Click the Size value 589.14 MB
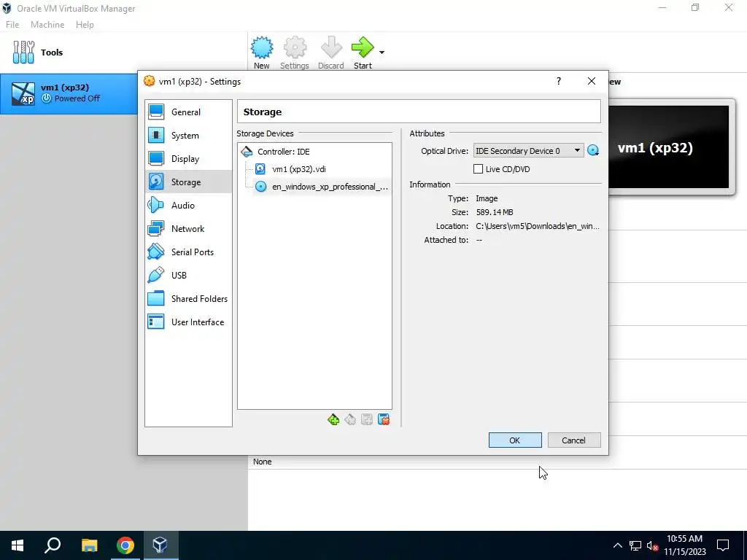 point(495,212)
